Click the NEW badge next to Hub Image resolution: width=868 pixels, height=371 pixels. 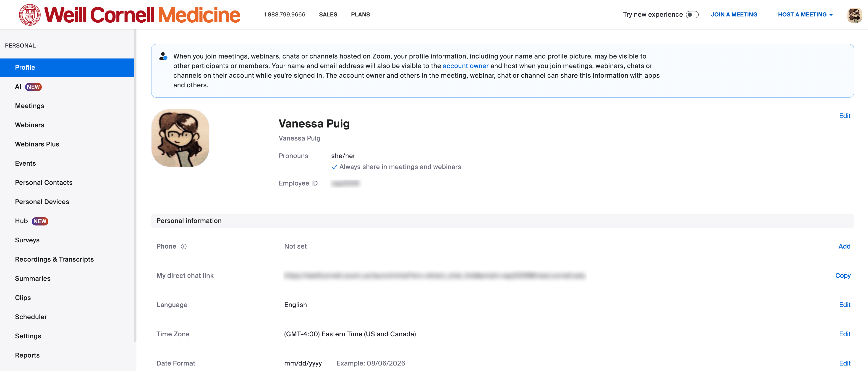pos(40,221)
